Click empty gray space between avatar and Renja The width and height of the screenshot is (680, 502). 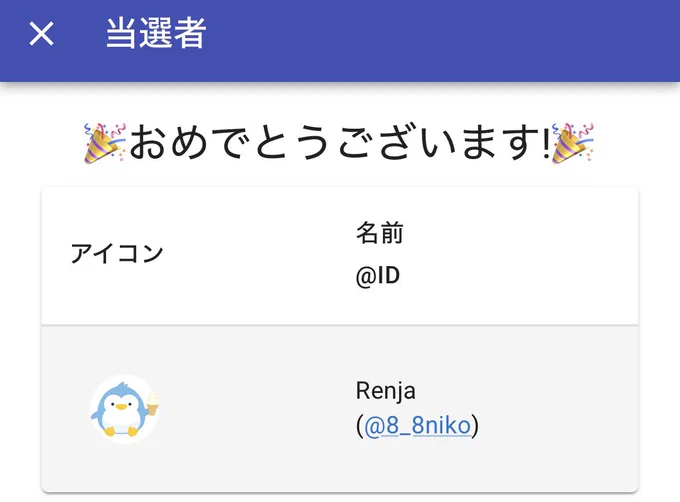coord(258,409)
